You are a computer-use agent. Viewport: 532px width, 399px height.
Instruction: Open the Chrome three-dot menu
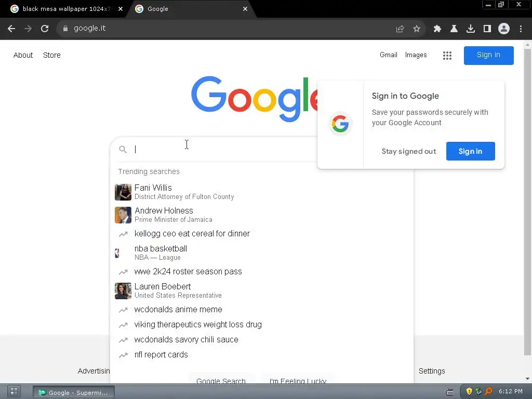[x=521, y=29]
